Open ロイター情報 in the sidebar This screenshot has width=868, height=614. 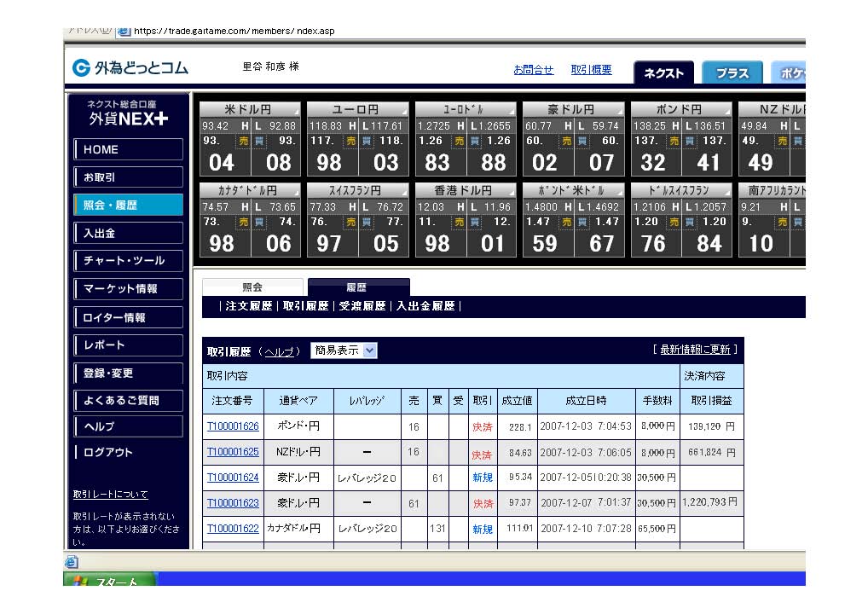pos(129,317)
